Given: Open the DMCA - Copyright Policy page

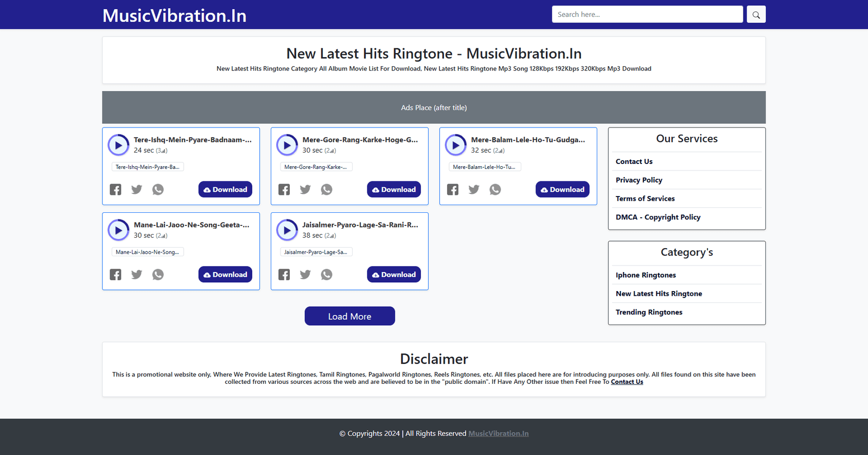Looking at the screenshot, I should [x=658, y=217].
